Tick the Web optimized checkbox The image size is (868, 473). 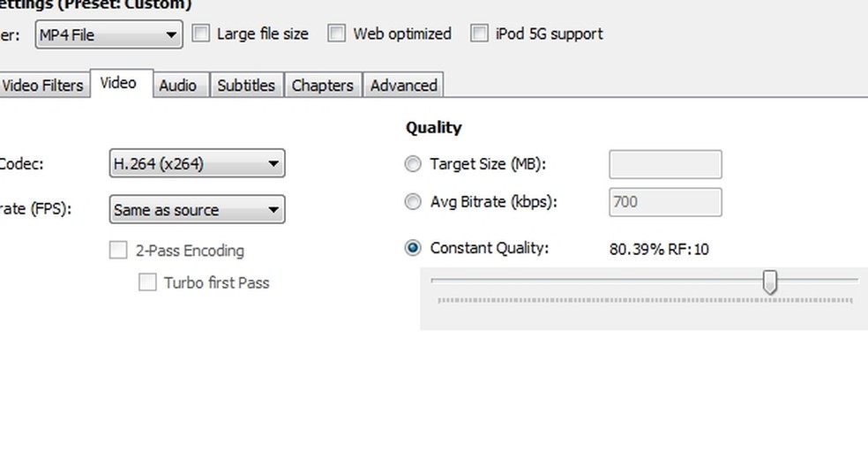pos(336,34)
